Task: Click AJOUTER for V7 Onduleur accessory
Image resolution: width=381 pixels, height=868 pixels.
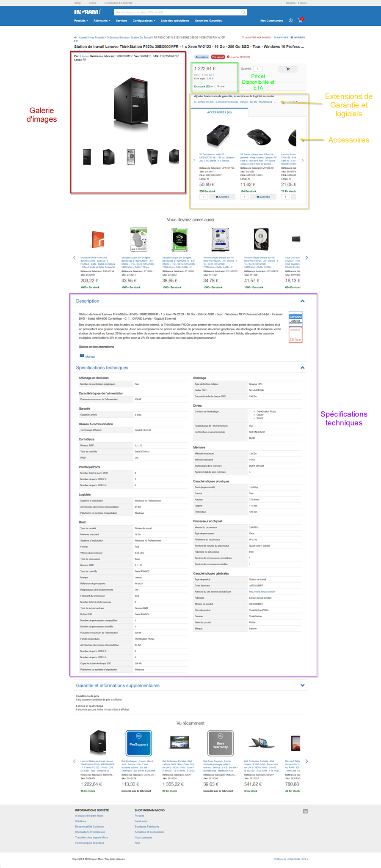Action: [222, 197]
